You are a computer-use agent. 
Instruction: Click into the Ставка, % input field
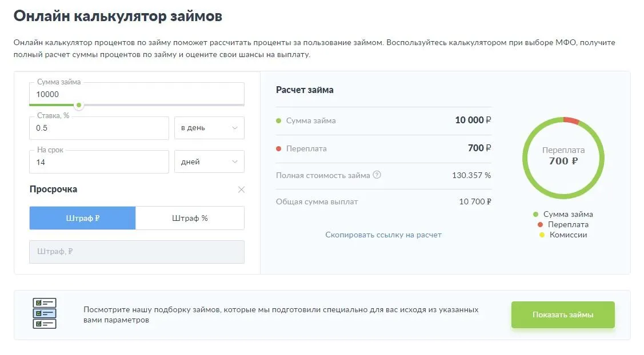click(99, 128)
